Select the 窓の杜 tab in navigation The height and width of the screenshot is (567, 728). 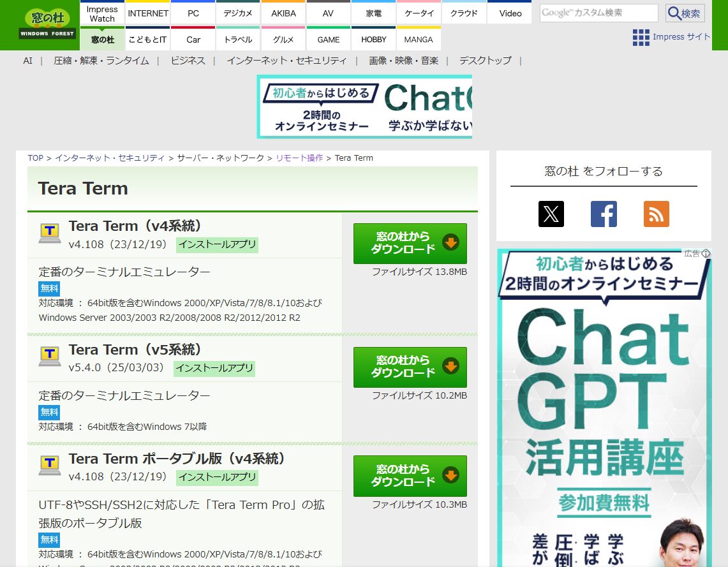[x=102, y=40]
